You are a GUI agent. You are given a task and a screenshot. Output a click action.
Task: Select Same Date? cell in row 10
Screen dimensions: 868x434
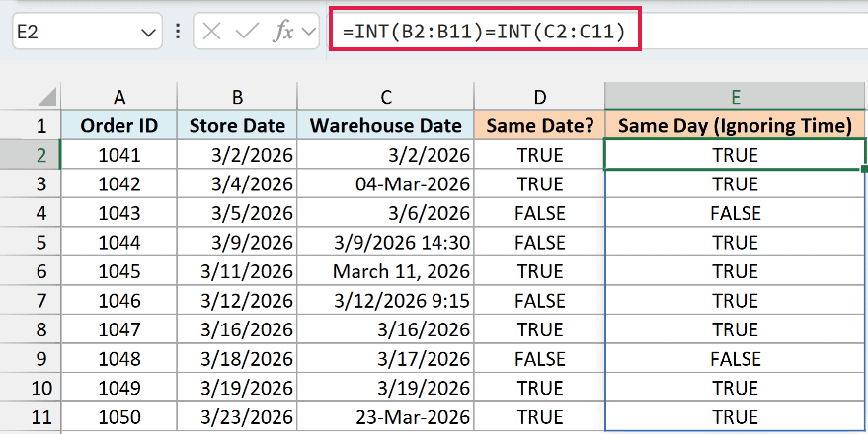point(539,388)
